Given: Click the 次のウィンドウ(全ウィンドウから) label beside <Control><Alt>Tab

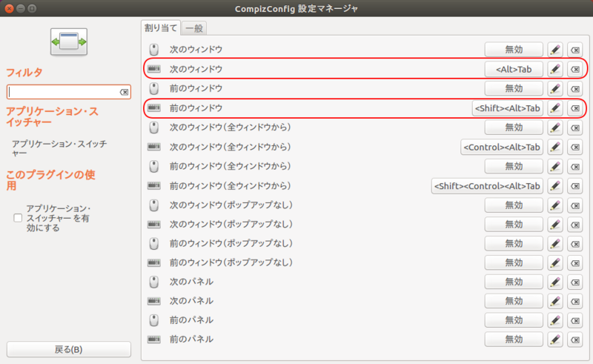Looking at the screenshot, I should coord(231,147).
